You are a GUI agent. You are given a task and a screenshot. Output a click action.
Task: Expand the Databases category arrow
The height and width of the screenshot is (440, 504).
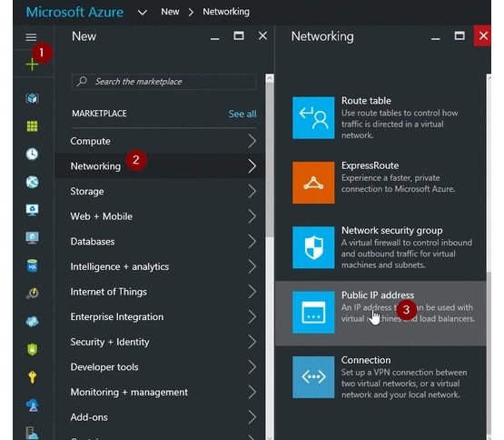pyautogui.click(x=252, y=242)
